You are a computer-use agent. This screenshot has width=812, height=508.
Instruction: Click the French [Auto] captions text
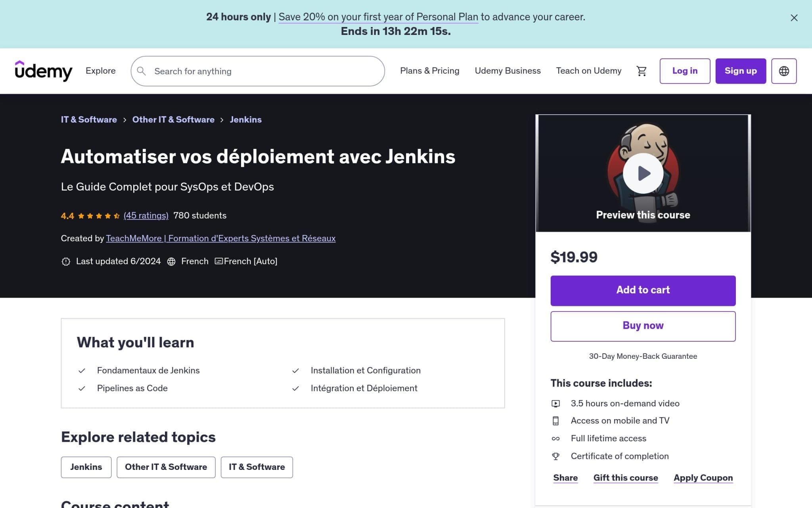(251, 261)
